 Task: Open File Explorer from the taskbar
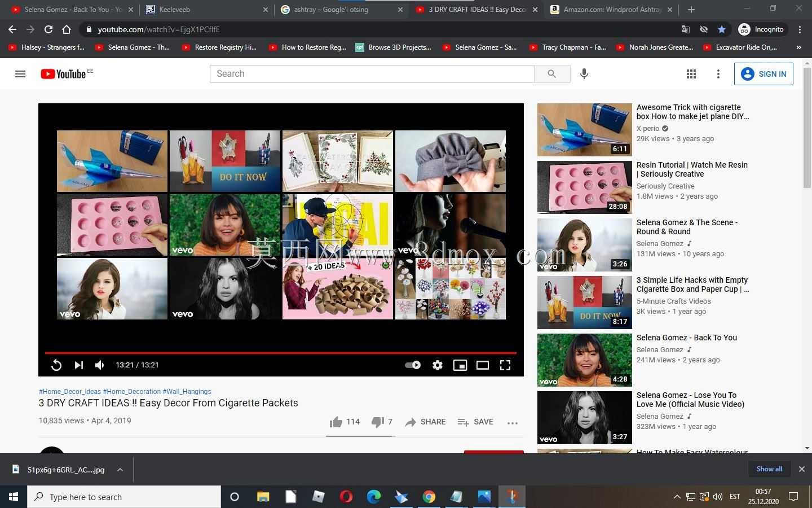pyautogui.click(x=263, y=497)
